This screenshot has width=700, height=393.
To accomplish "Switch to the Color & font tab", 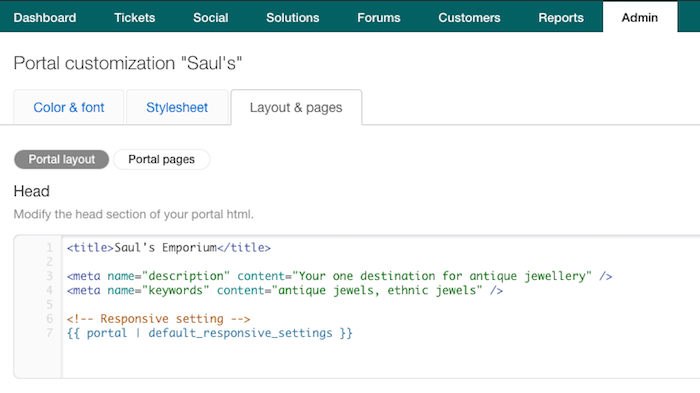I will click(69, 107).
